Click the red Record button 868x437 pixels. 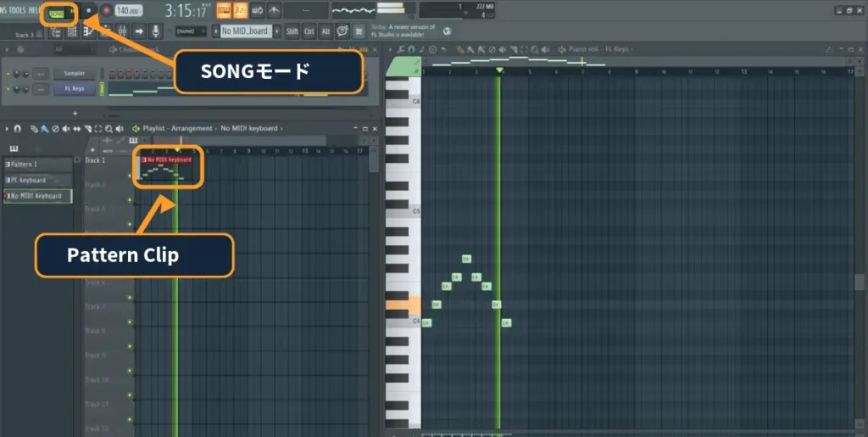106,10
